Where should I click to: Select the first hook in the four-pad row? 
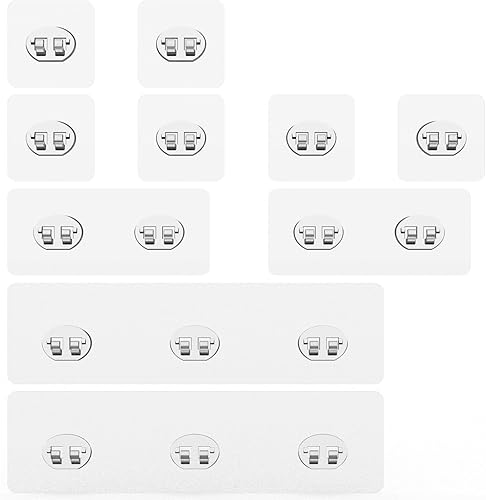[x=51, y=138]
